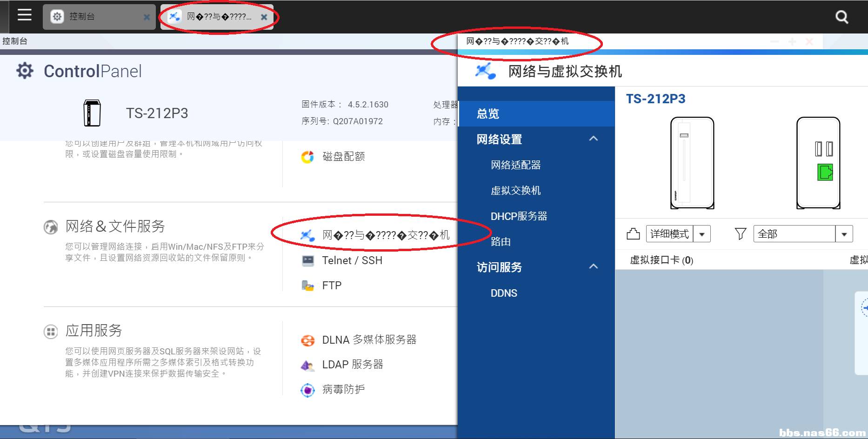Go to DHCP服务器 page
The image size is (868, 439).
coord(519,216)
